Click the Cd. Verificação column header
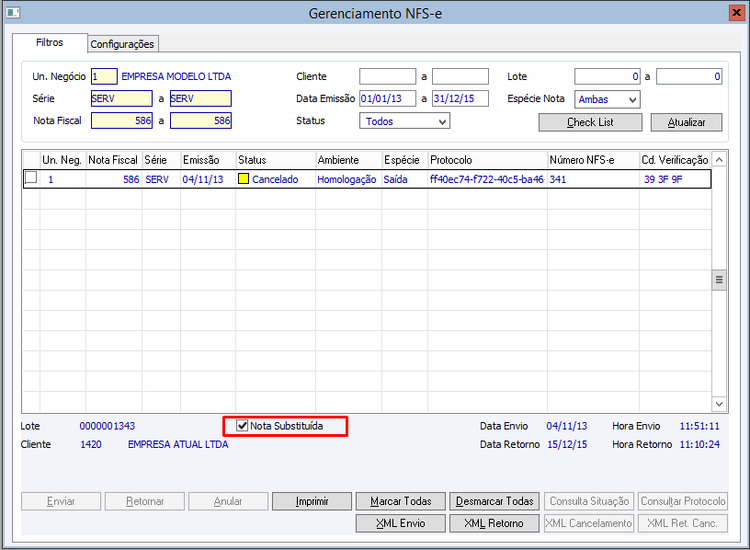This screenshot has width=750, height=550. (x=675, y=160)
